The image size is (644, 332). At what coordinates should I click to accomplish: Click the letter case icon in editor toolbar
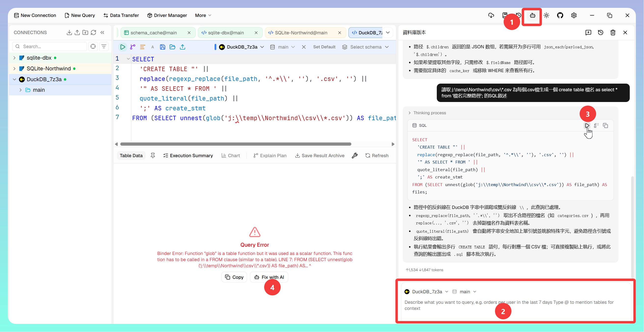pyautogui.click(x=152, y=47)
